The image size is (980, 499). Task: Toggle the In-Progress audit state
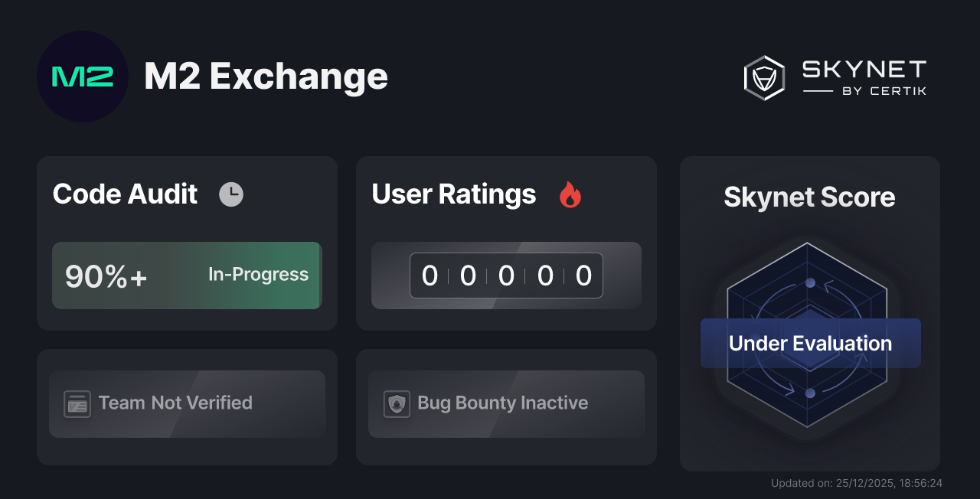(x=257, y=275)
